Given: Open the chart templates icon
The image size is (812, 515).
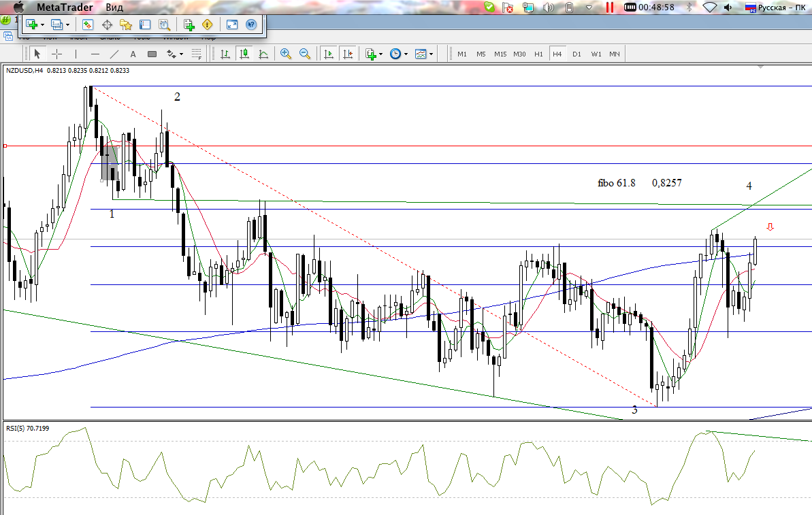Looking at the screenshot, I should (x=421, y=54).
